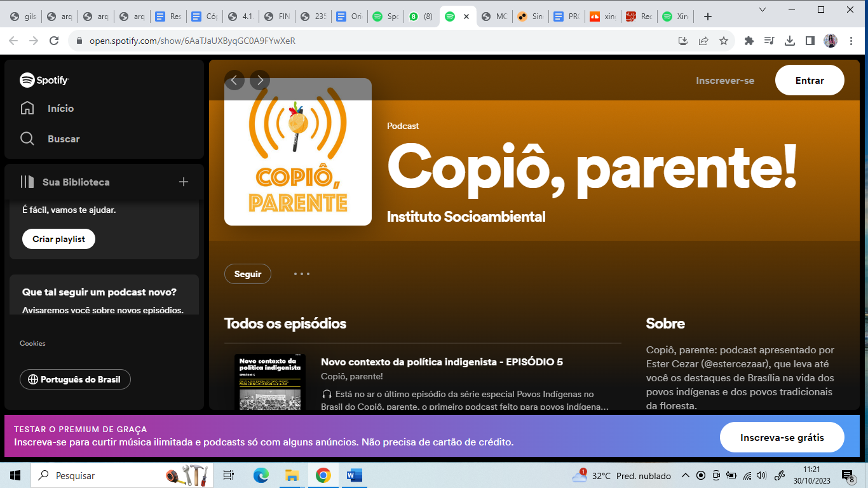The width and height of the screenshot is (868, 488).
Task: Click the Entrar login button
Action: tap(810, 81)
